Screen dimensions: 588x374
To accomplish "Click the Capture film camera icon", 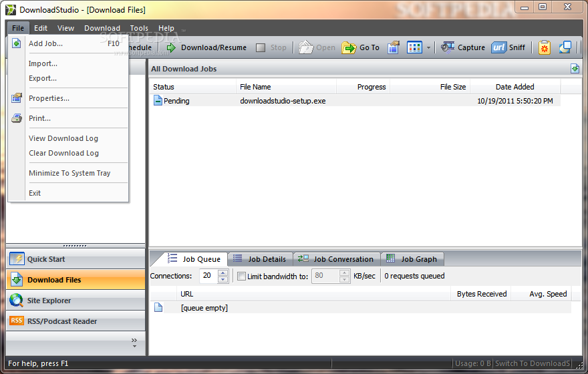I will point(448,47).
